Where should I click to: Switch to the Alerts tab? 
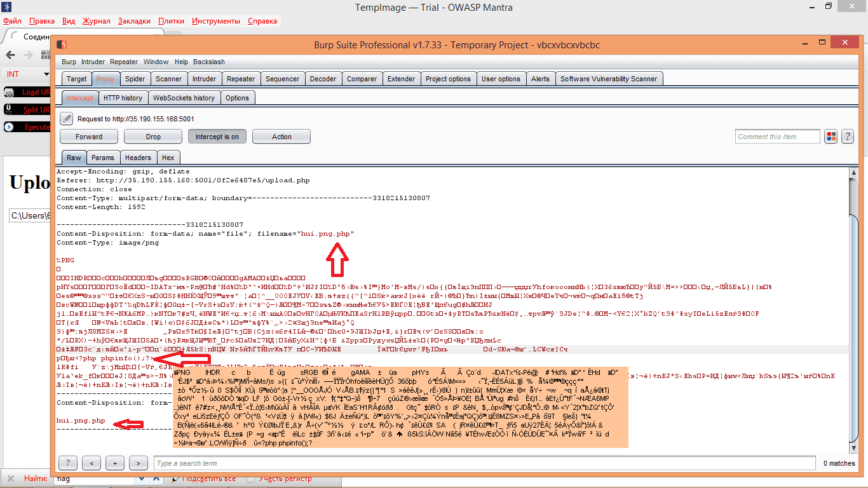click(x=541, y=79)
